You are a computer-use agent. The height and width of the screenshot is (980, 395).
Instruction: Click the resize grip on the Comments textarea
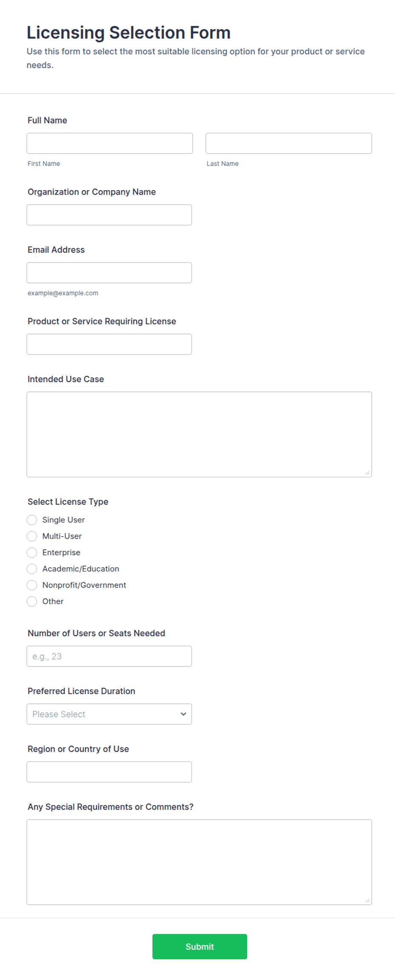pos(367,900)
